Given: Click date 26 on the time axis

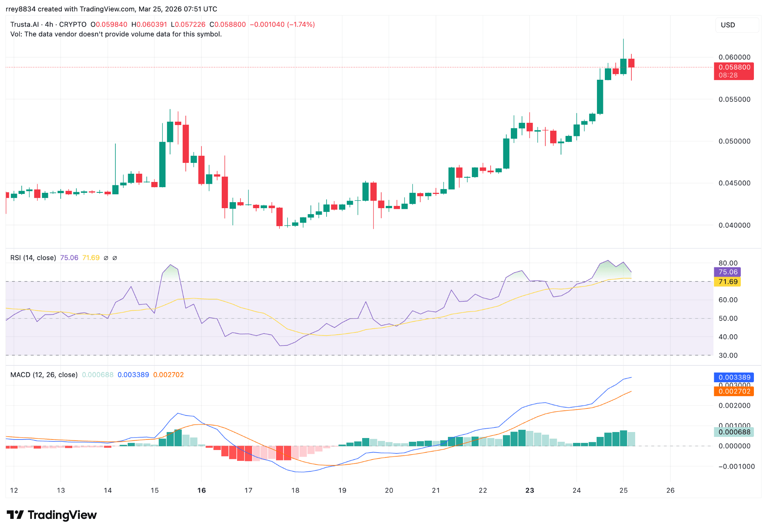Looking at the screenshot, I should 670,490.
